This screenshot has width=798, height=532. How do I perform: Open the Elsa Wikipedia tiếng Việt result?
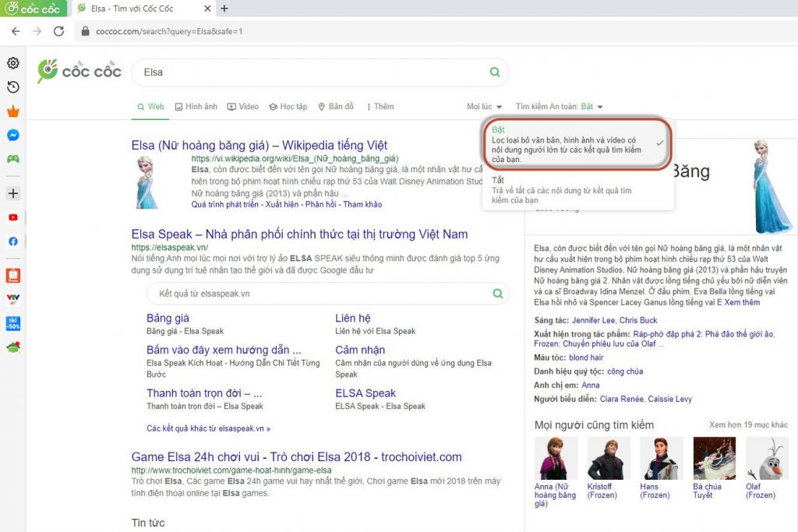click(259, 146)
